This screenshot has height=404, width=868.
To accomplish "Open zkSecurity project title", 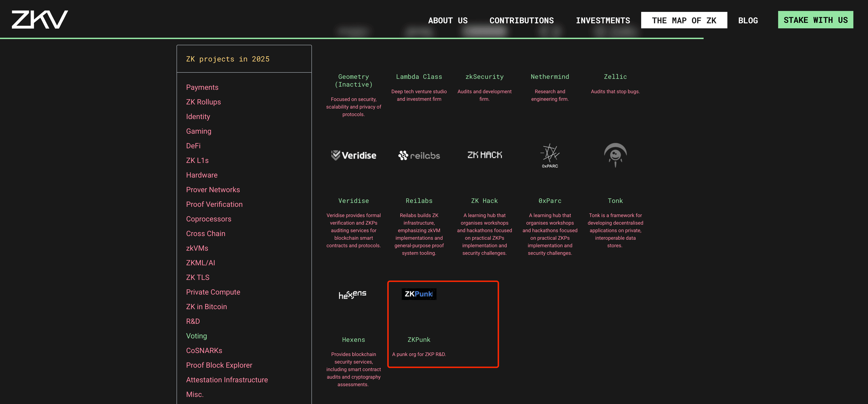I will [x=484, y=77].
